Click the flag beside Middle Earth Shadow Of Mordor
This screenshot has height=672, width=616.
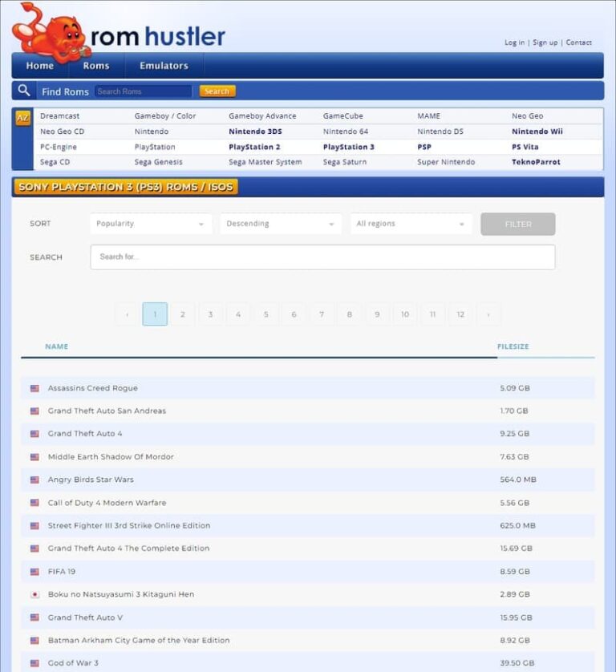point(34,457)
